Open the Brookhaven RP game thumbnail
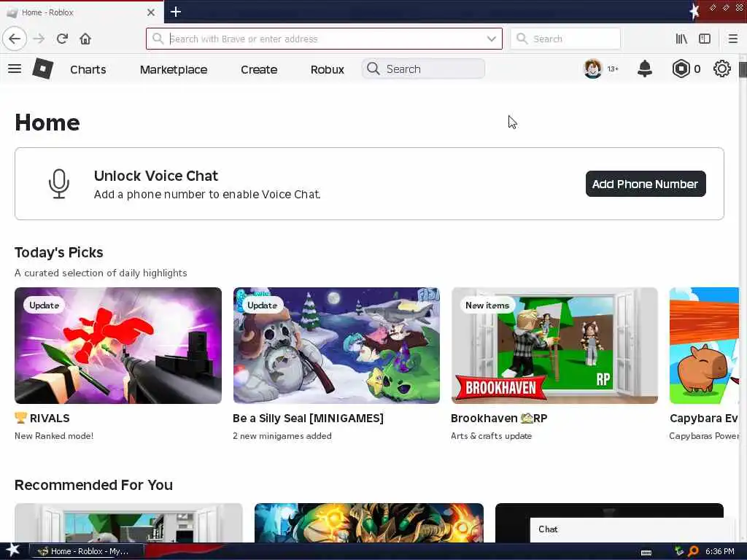This screenshot has width=747, height=560. pos(554,346)
